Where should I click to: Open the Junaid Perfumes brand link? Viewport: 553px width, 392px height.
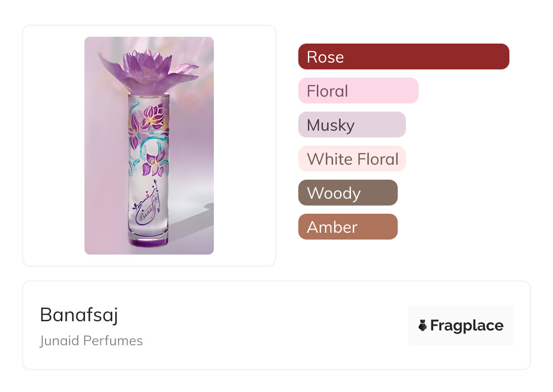[x=91, y=341]
